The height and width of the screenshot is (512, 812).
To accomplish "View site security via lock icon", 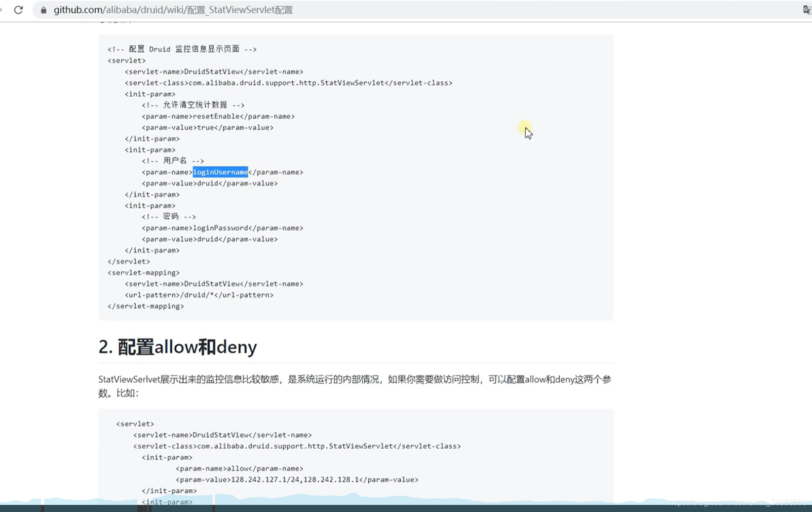I will pos(44,10).
